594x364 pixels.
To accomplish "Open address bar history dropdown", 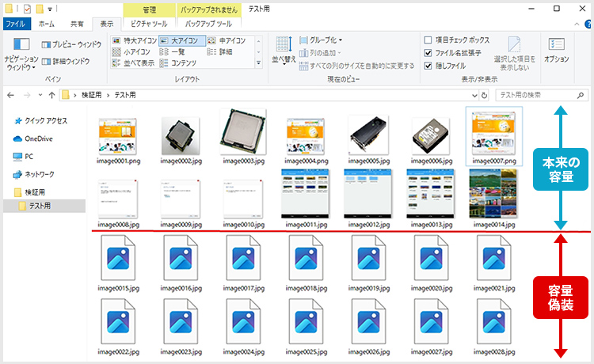I will click(474, 95).
